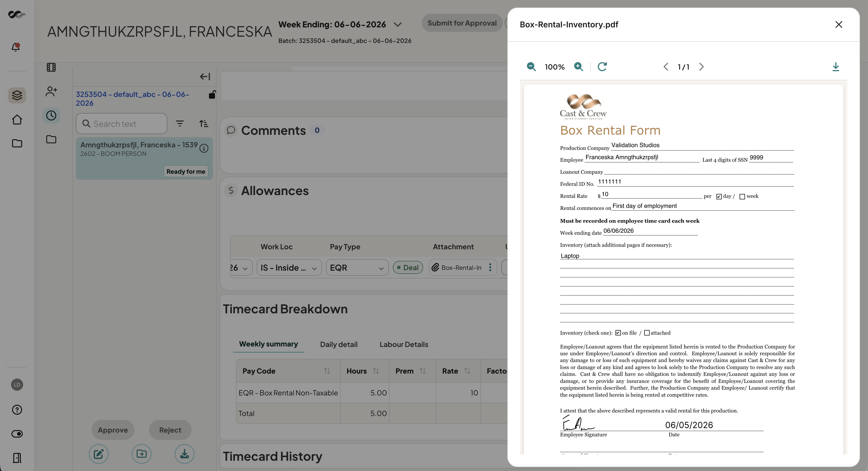Click the exit door icon
868x471 pixels.
click(x=17, y=458)
